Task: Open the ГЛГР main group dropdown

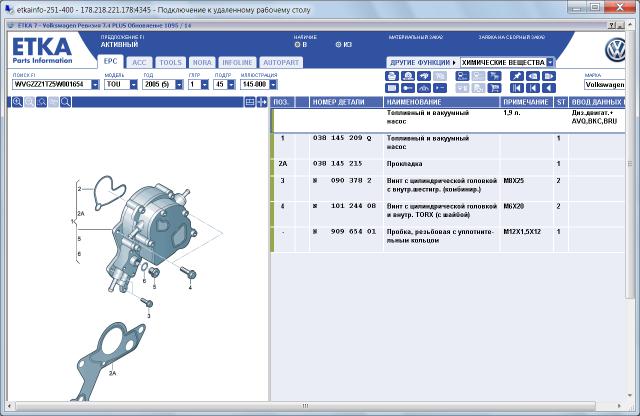Action: 205,85
